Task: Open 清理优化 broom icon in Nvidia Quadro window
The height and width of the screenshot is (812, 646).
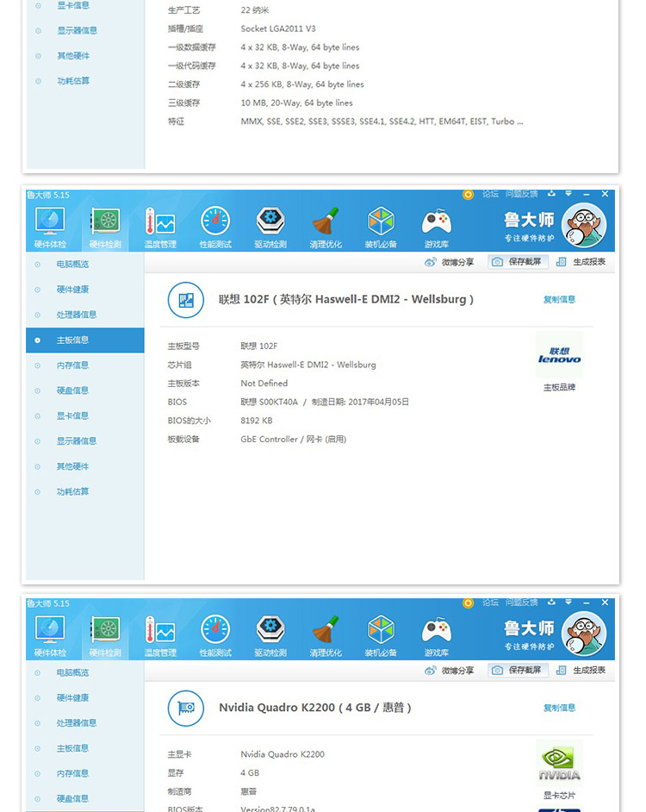Action: [326, 636]
